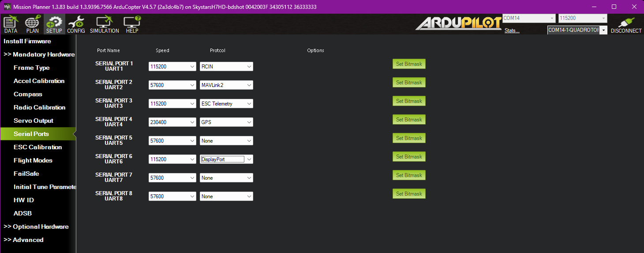Screen dimensions: 644x253
Task: Click Set Bitmask for Serial Port 8
Action: pyautogui.click(x=409, y=194)
